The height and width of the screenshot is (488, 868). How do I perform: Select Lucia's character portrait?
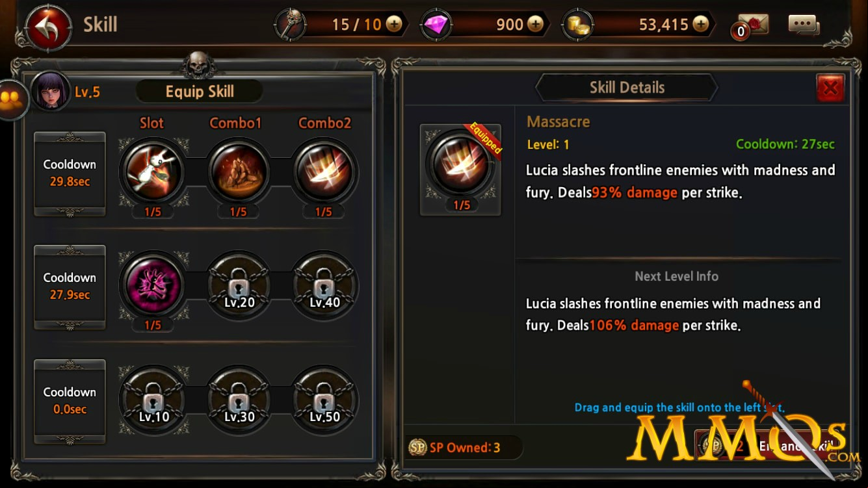pyautogui.click(x=51, y=91)
